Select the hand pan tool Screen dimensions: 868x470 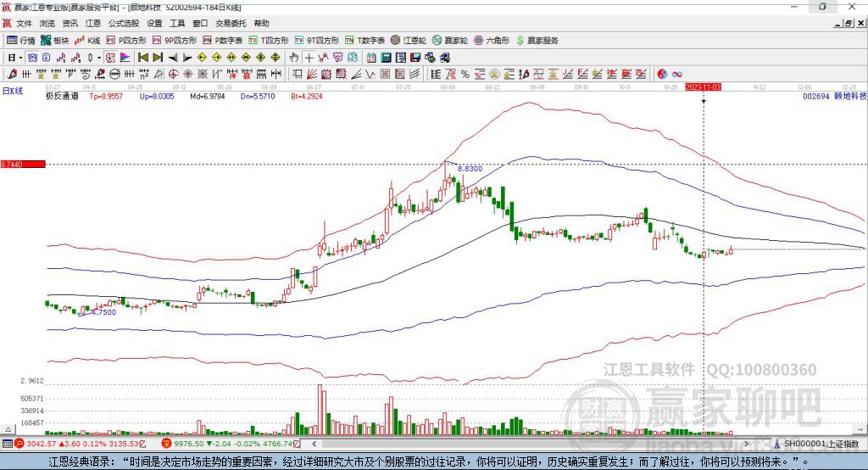(x=294, y=58)
